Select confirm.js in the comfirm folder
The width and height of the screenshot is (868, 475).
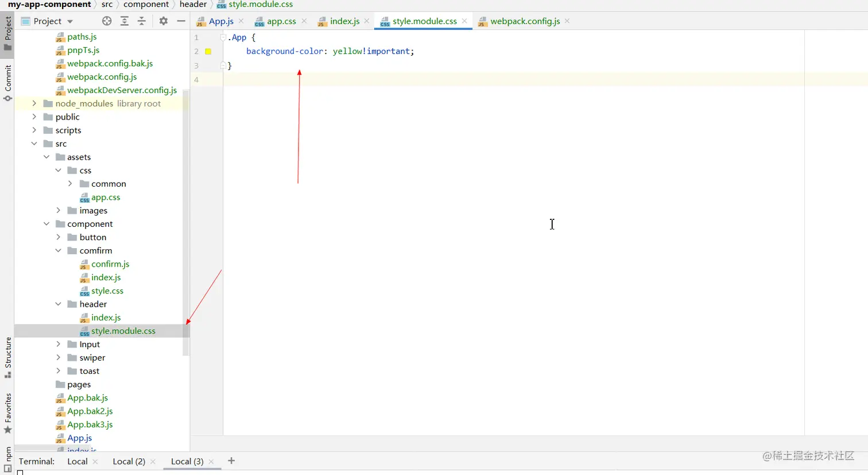point(110,264)
